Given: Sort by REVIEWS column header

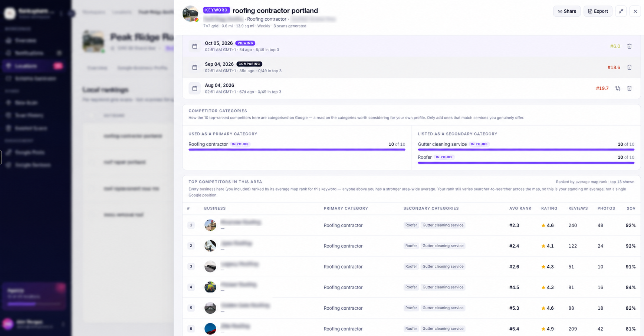Looking at the screenshot, I should click(578, 208).
